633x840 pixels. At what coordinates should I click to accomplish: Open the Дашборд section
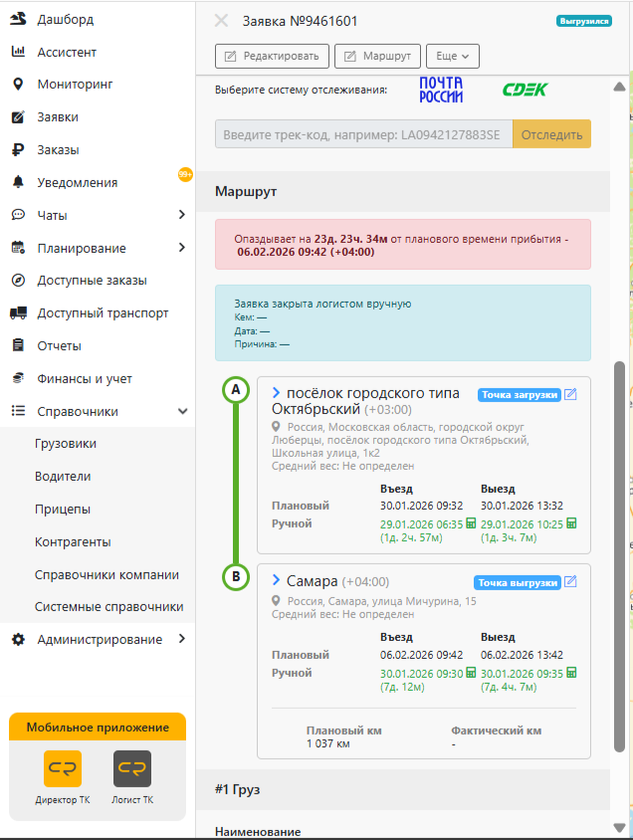point(65,19)
